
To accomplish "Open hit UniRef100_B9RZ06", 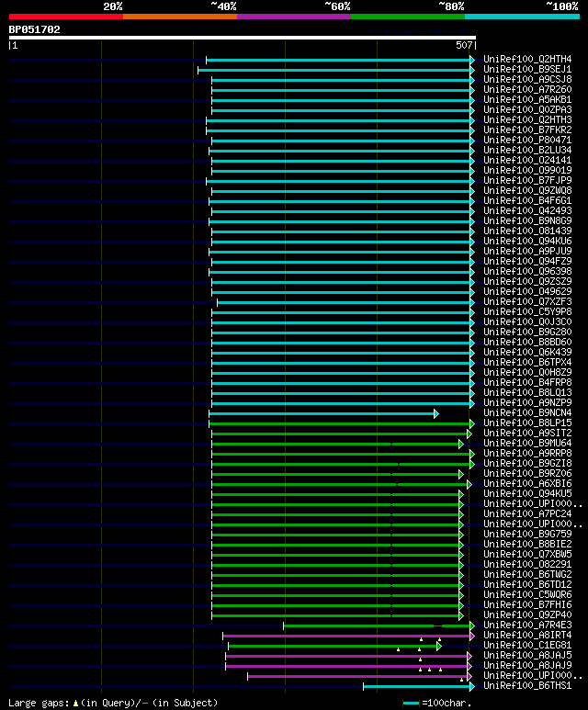I will [527, 474].
